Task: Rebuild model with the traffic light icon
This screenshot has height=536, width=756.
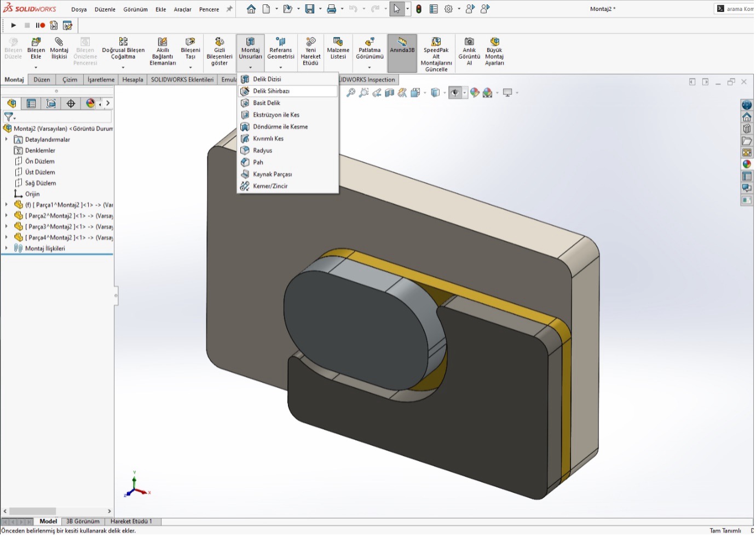Action: click(x=419, y=9)
